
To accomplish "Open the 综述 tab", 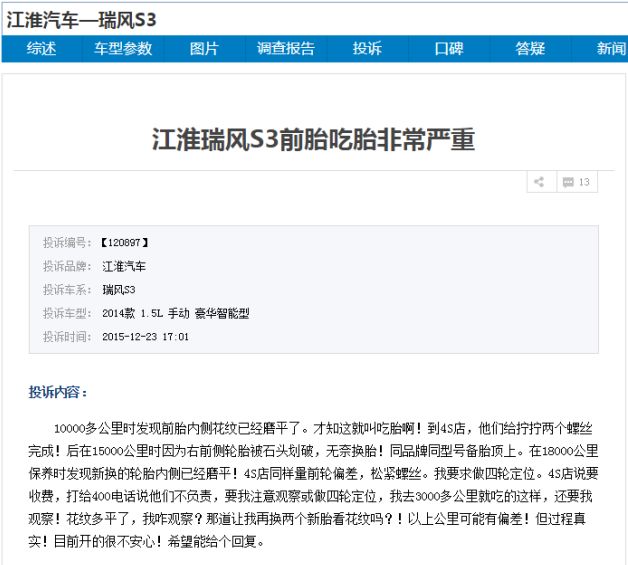I will coord(42,49).
